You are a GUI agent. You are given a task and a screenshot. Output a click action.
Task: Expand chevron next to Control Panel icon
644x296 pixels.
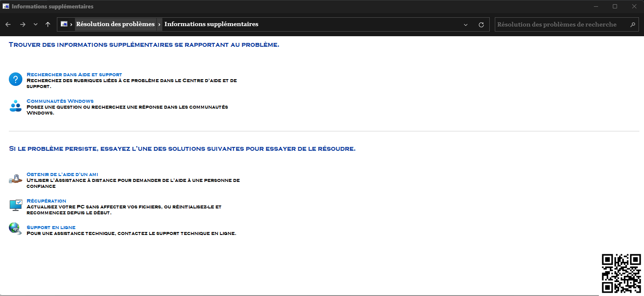71,24
